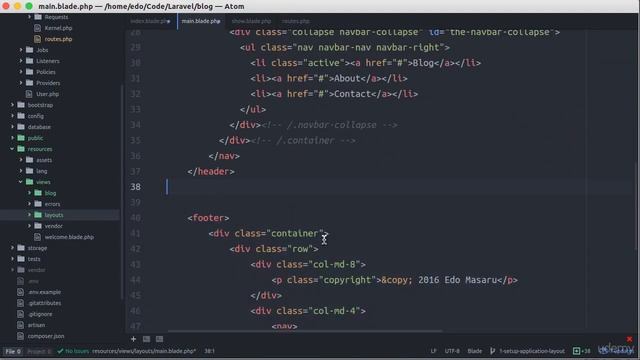Click the composer.json file icon
Screen dimensions: 640x360
[x=20, y=336]
